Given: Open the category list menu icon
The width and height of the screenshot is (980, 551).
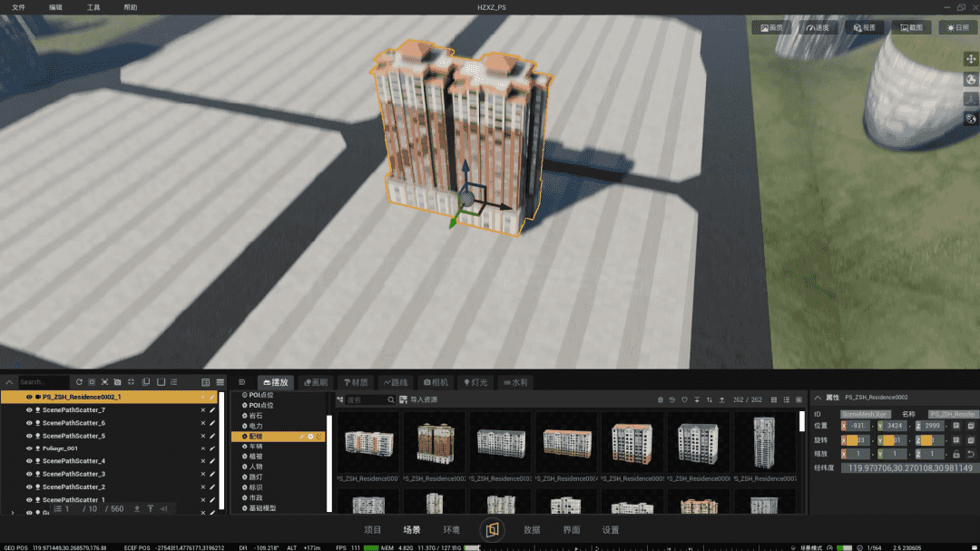Looking at the screenshot, I should tap(242, 382).
